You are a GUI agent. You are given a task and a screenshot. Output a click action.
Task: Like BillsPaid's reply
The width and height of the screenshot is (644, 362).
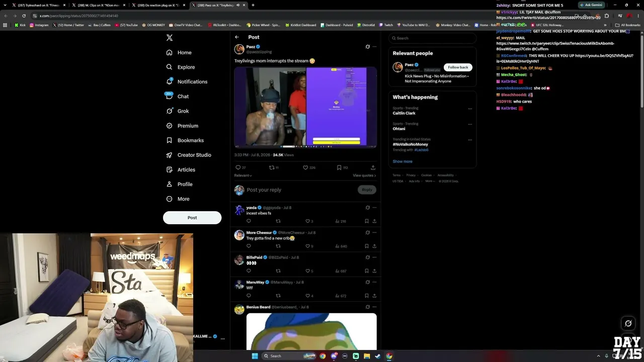point(307,271)
